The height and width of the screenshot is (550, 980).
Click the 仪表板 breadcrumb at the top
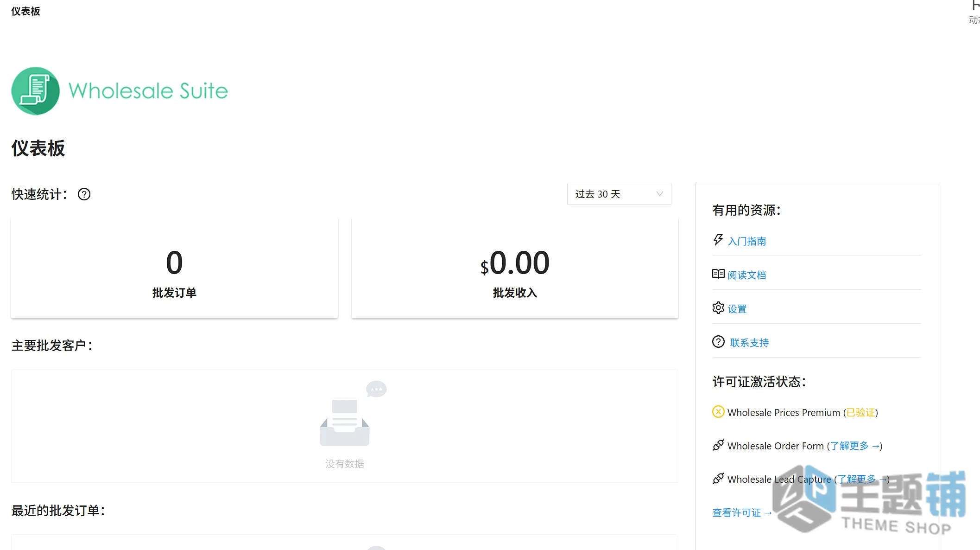click(x=25, y=11)
